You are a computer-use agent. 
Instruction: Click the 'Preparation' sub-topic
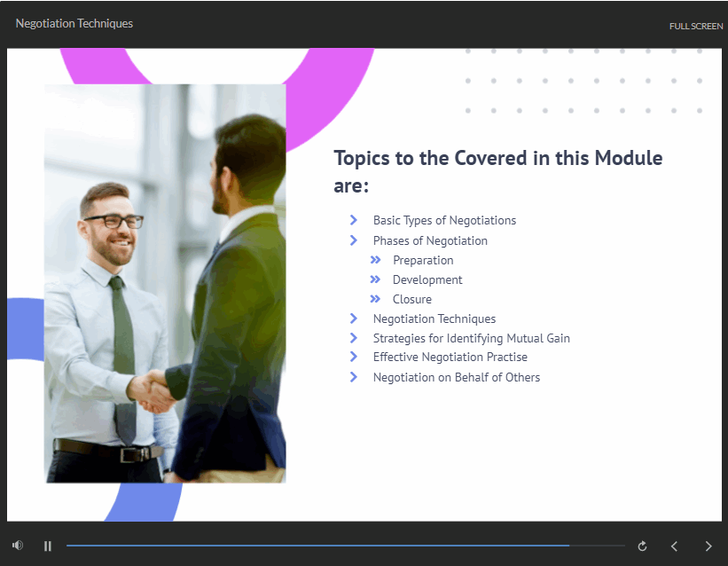click(x=423, y=260)
